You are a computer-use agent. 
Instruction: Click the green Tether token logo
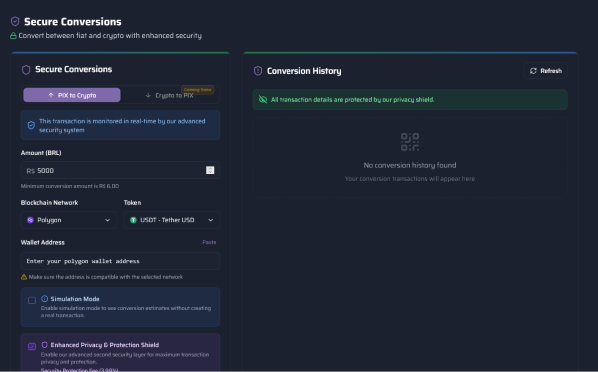tap(133, 220)
